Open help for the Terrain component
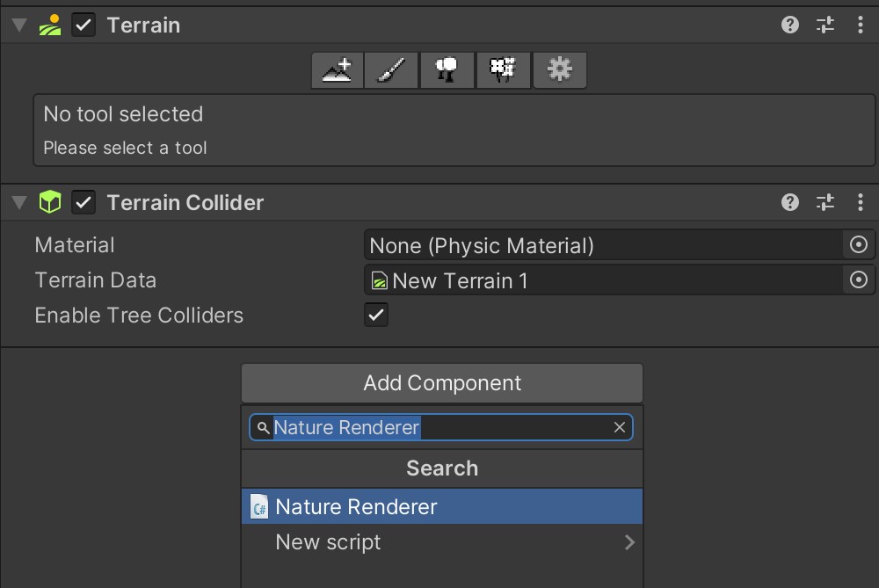The width and height of the screenshot is (879, 588). [789, 25]
